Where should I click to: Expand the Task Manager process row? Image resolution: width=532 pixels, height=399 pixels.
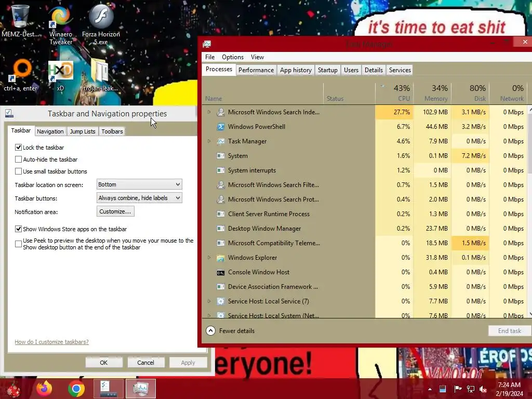click(x=209, y=141)
